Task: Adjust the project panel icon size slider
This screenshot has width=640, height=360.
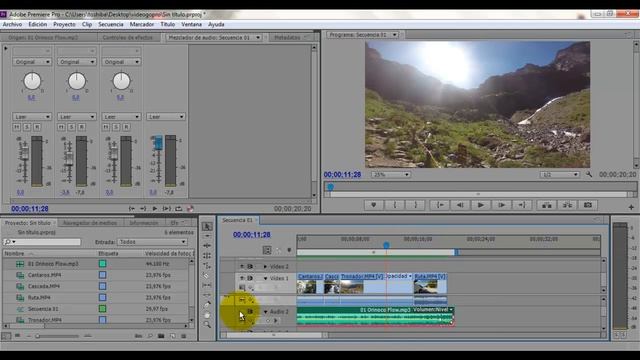Action: tap(38, 336)
